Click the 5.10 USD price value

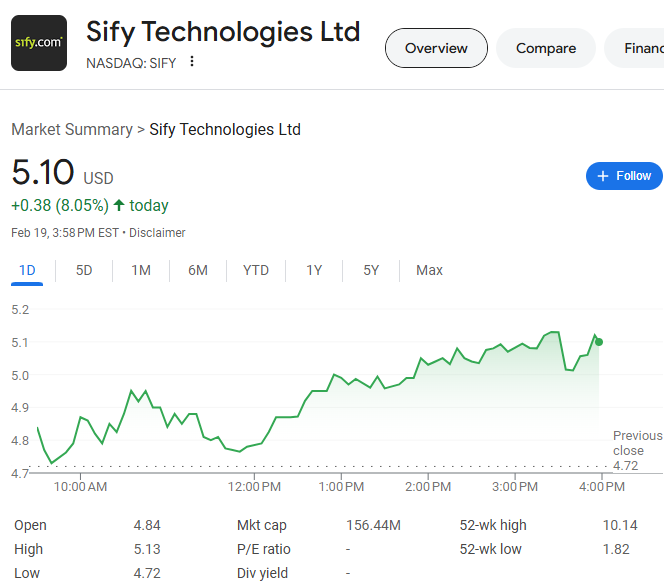pyautogui.click(x=63, y=172)
